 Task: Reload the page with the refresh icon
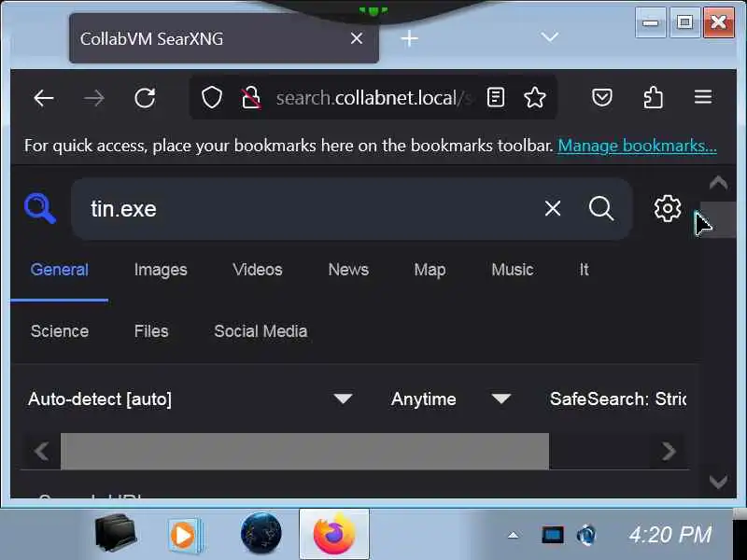click(x=145, y=98)
